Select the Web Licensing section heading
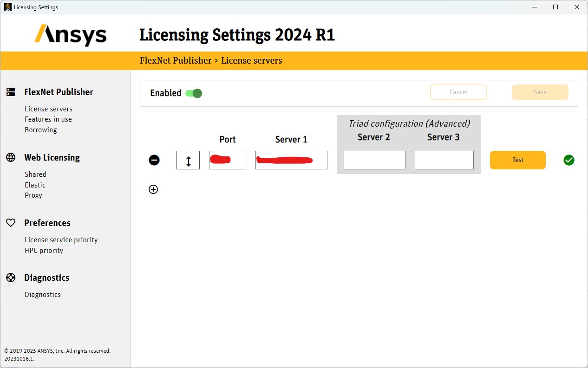Screen dimensions: 588x368 52,157
